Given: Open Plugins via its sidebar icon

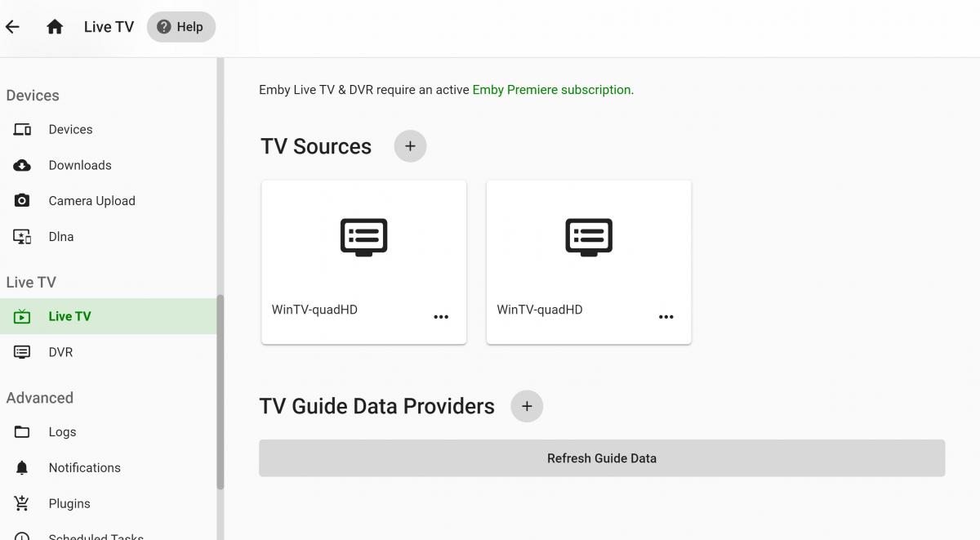Looking at the screenshot, I should pyautogui.click(x=22, y=503).
